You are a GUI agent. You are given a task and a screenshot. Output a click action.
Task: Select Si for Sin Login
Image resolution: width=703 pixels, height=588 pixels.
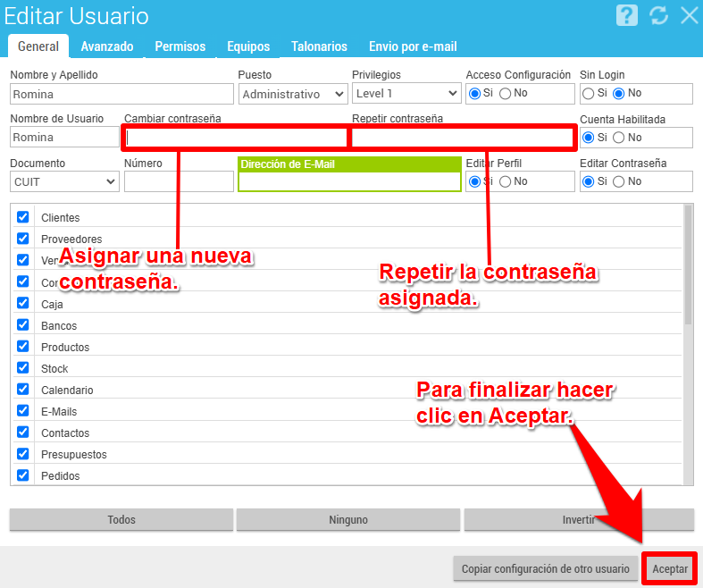click(589, 93)
